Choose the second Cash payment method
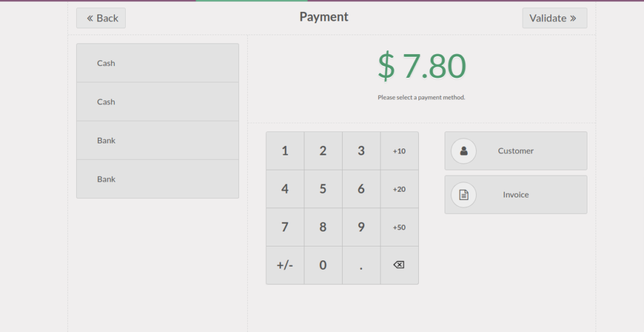Image resolution: width=644 pixels, height=332 pixels. point(157,102)
